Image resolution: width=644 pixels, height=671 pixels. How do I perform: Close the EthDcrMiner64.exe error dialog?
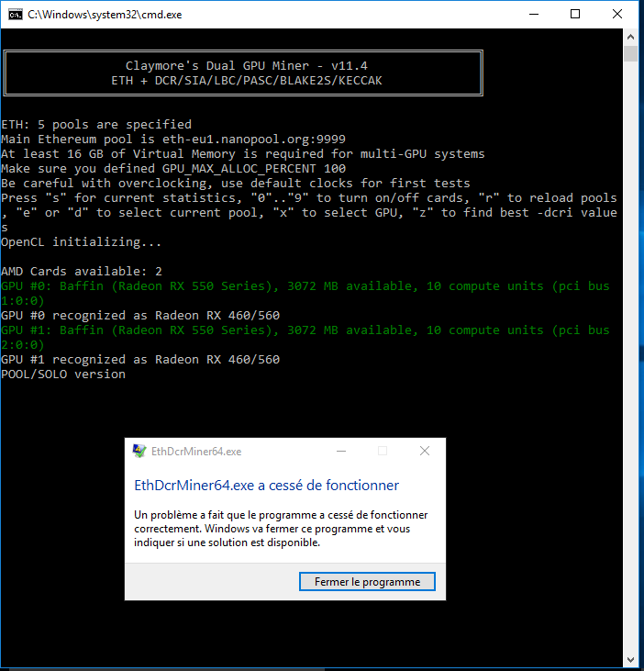coord(425,451)
